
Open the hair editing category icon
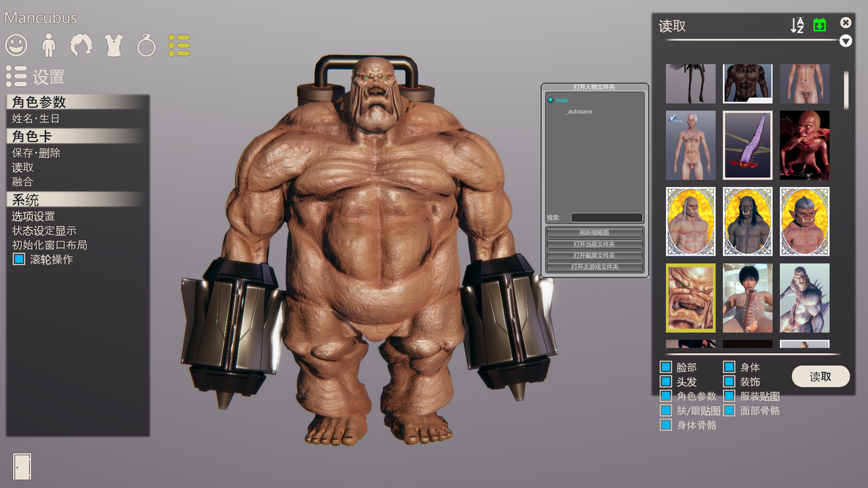(x=81, y=45)
